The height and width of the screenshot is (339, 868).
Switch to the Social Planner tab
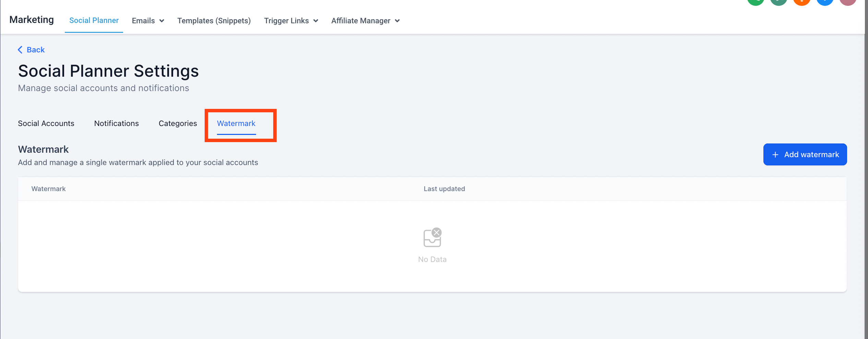(94, 21)
